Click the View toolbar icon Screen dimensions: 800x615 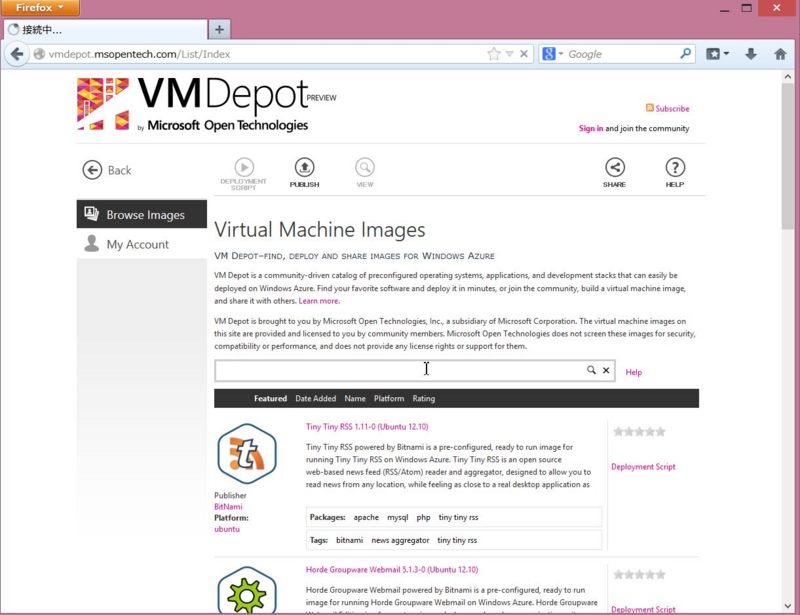[x=365, y=173]
